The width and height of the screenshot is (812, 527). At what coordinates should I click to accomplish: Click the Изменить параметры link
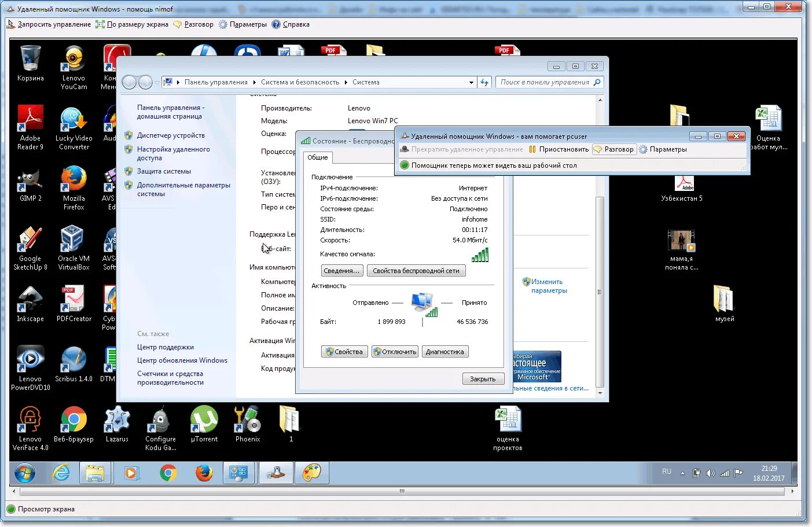coord(549,286)
